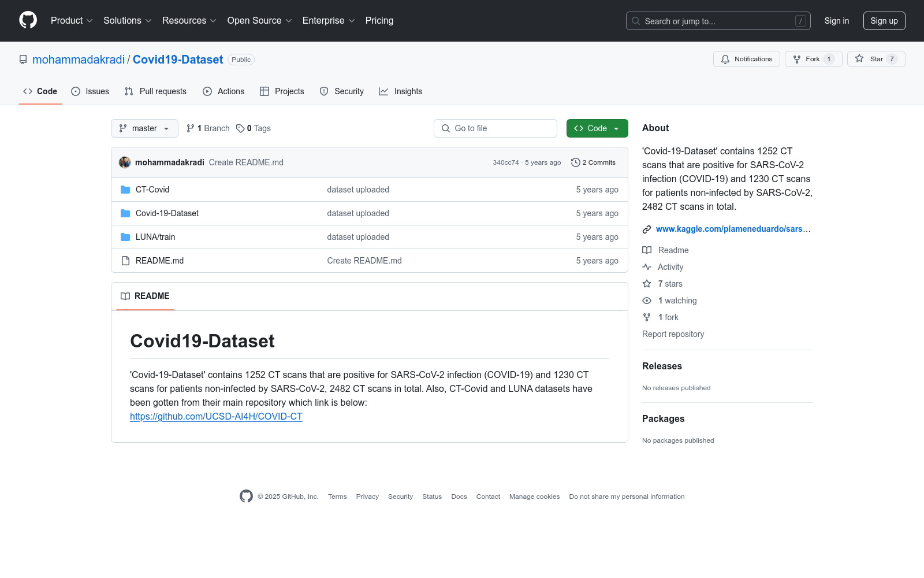Open the Pull requests tab
The height and width of the screenshot is (578, 924).
tap(155, 91)
